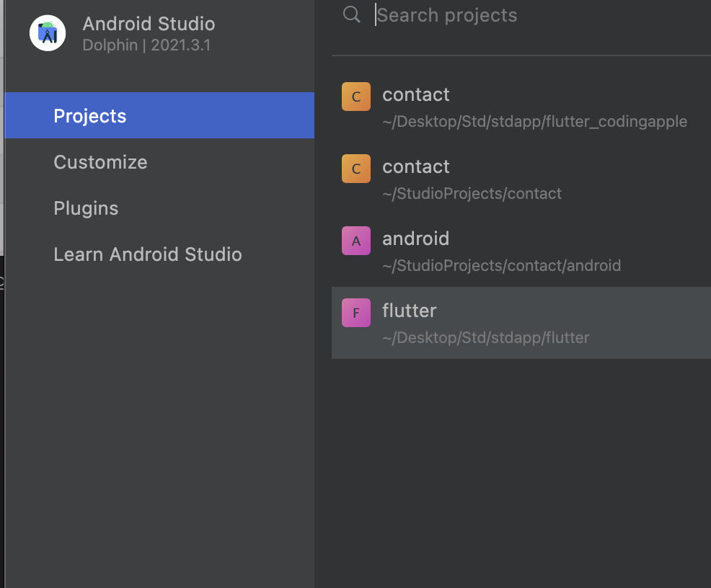
Task: Select the Projects tab
Action: (x=159, y=115)
